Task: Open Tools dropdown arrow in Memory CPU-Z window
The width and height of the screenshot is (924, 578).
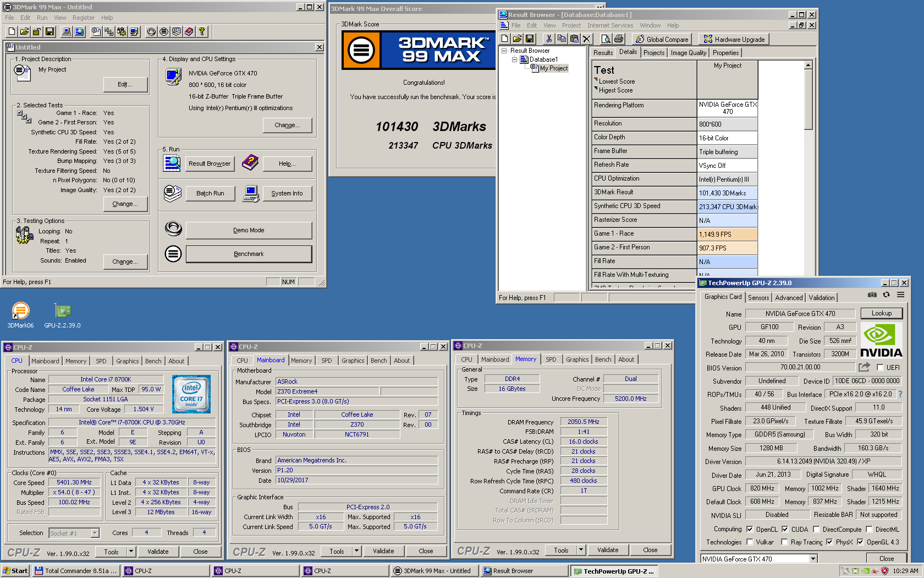Action: (x=581, y=550)
